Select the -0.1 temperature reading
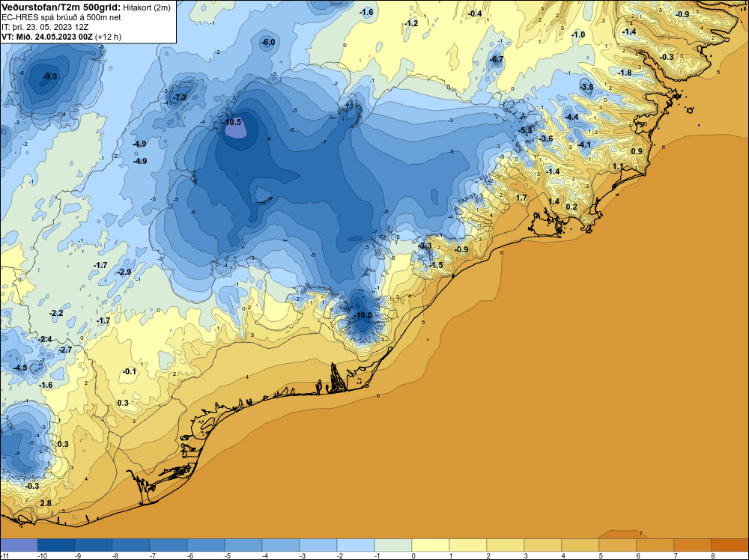The height and width of the screenshot is (560, 749). coord(130,371)
